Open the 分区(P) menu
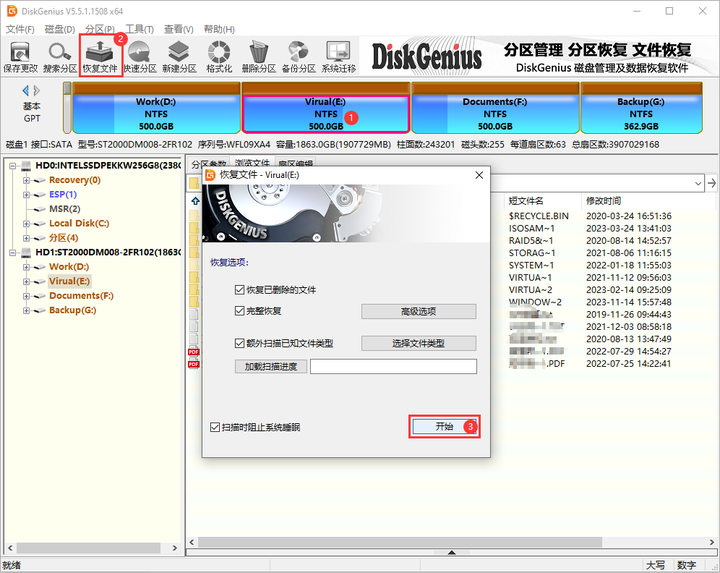This screenshot has height=573, width=720. 100,29
